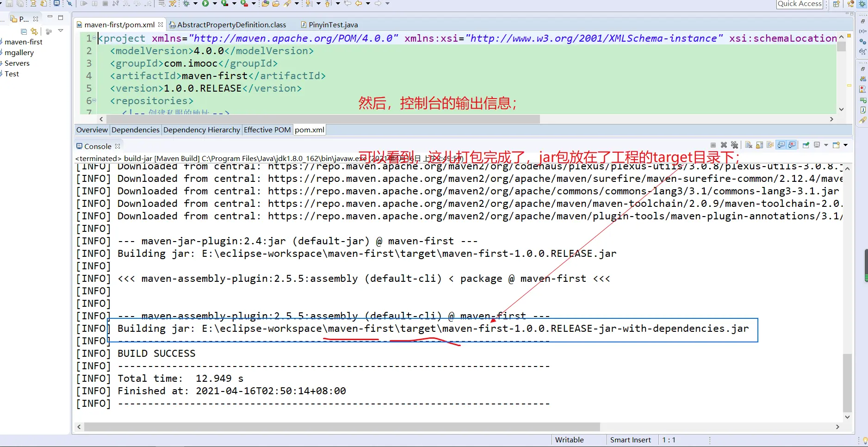Viewport: 868px width, 447px height.
Task: Maximize the Package Explorer panel
Action: [61, 18]
